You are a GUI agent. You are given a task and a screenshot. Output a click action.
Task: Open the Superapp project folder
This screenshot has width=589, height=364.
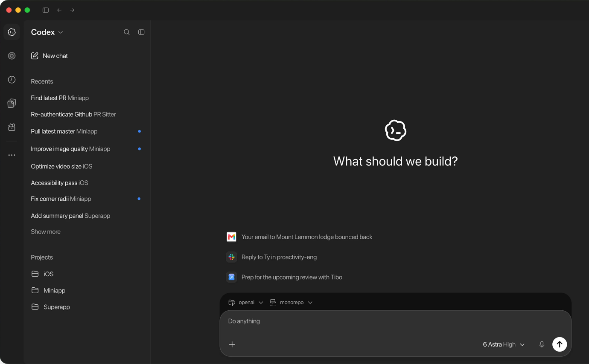pos(50,307)
